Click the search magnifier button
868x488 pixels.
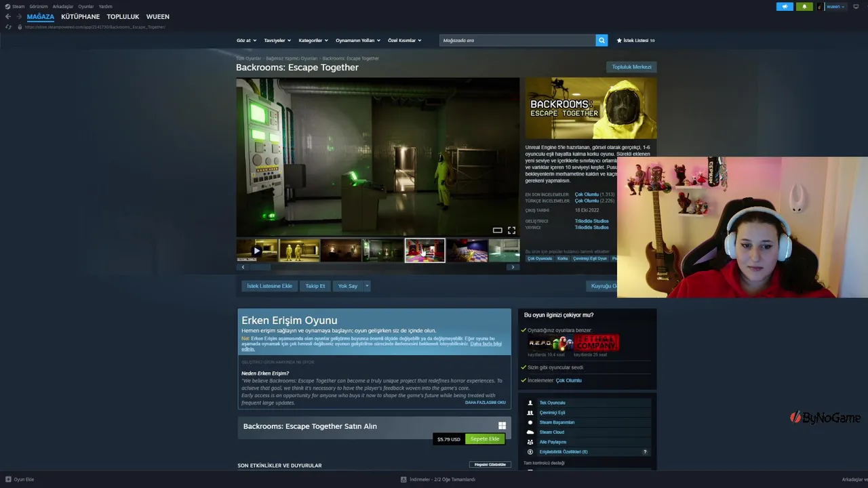click(601, 40)
